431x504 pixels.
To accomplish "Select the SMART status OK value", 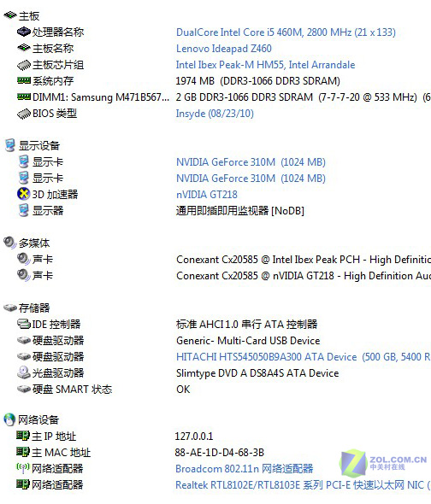I will tap(183, 390).
